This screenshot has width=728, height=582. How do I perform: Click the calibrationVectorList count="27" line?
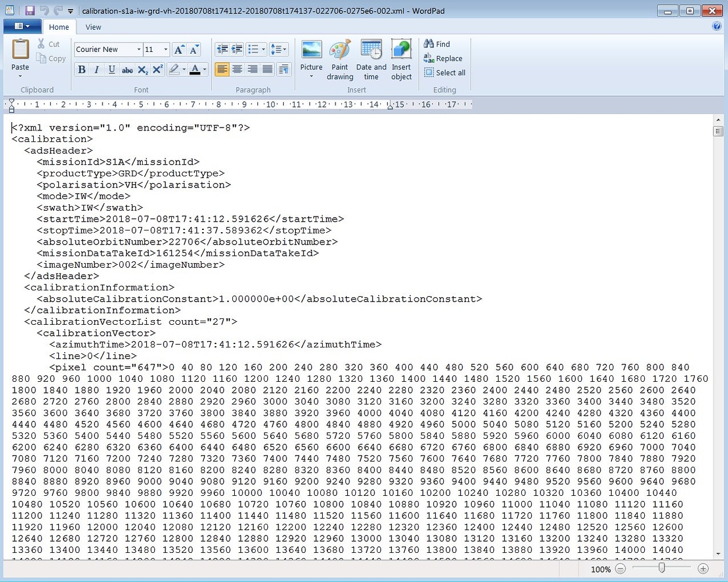pos(130,321)
